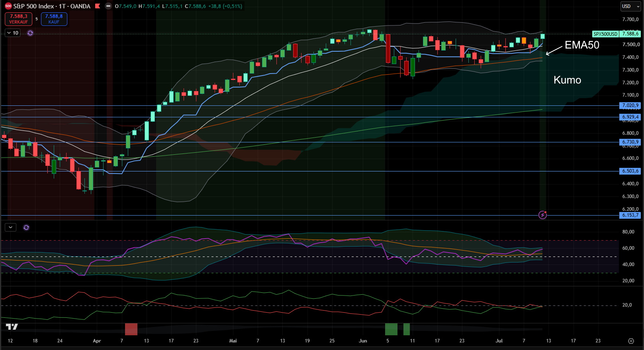Screen dimensions: 644x350
Task: Click the Jul label on time axis
Action: point(499,341)
